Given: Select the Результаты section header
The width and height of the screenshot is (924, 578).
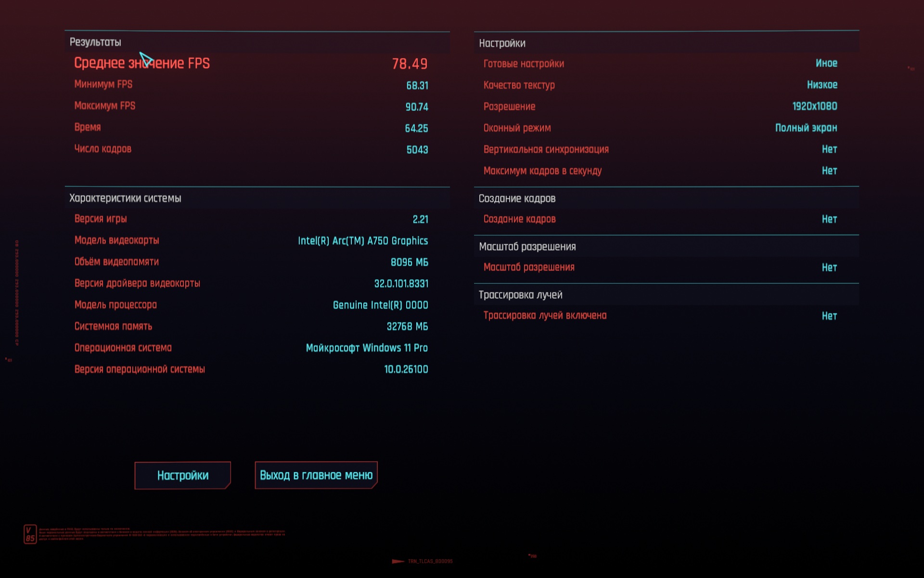Looking at the screenshot, I should pos(95,42).
